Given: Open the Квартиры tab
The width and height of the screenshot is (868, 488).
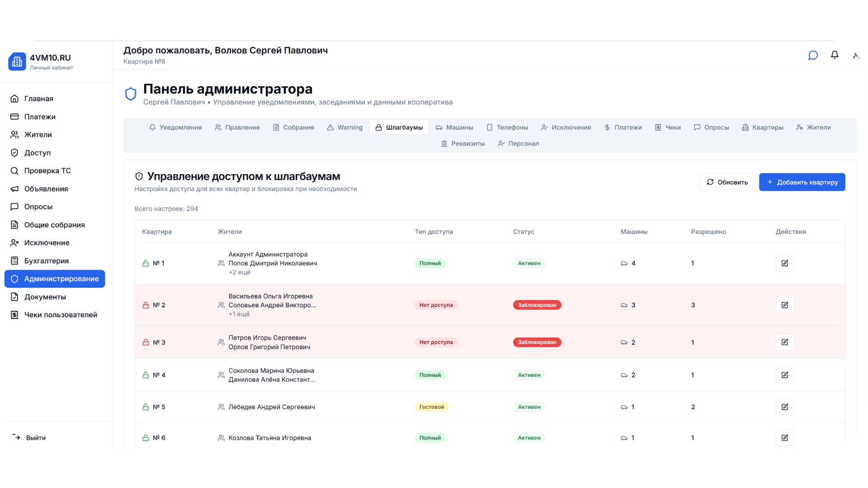Looking at the screenshot, I should 763,127.
